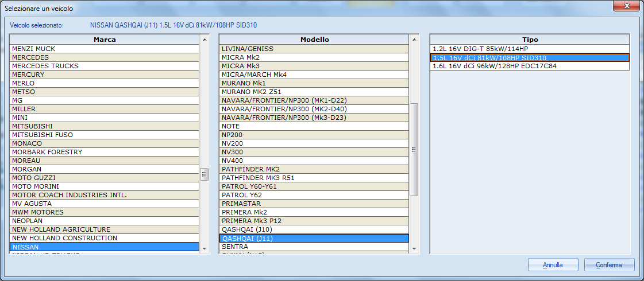This screenshot has height=281, width=644.
Task: Select NAVARA/FRONTIER/NP300 (Mk3-D23) model
Action: [314, 118]
